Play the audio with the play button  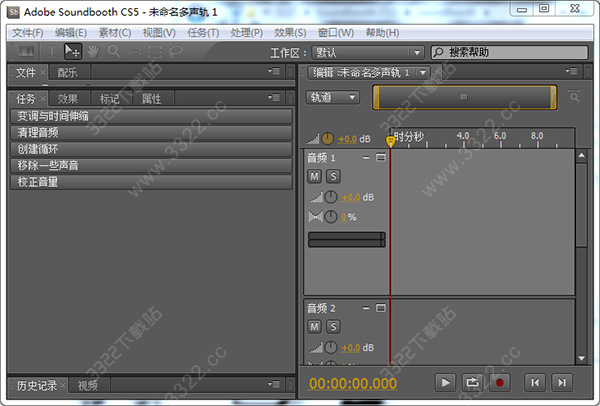[445, 382]
